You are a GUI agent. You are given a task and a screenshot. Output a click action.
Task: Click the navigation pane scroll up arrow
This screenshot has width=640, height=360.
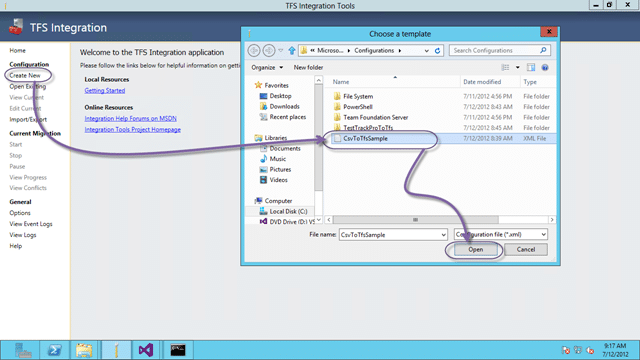tap(319, 80)
